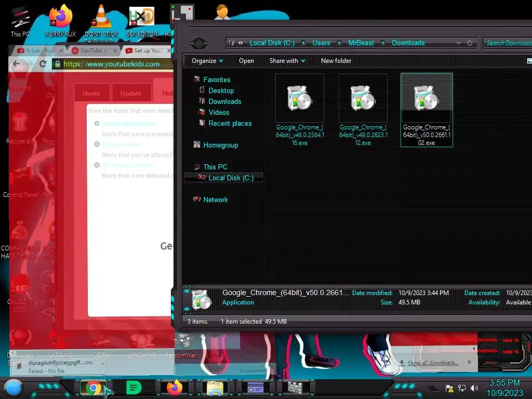Viewport: 532px width, 399px height.
Task: Select Favorites in the navigation pane
Action: (x=217, y=79)
